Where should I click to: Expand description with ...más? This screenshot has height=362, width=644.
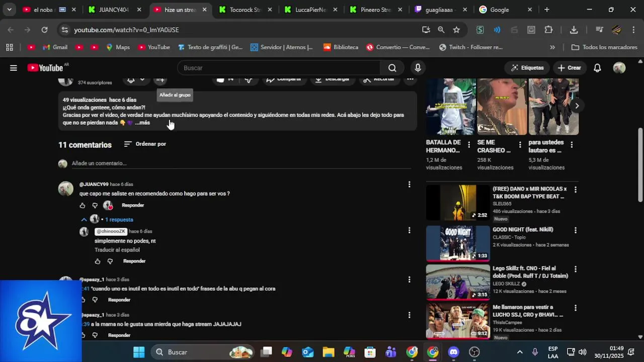(x=143, y=123)
